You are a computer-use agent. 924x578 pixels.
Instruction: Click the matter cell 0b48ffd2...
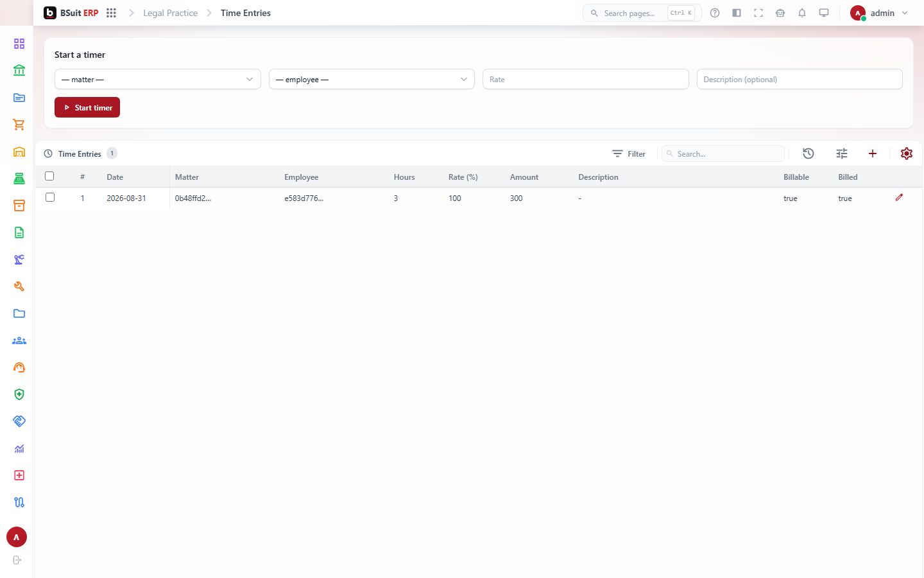click(x=193, y=198)
